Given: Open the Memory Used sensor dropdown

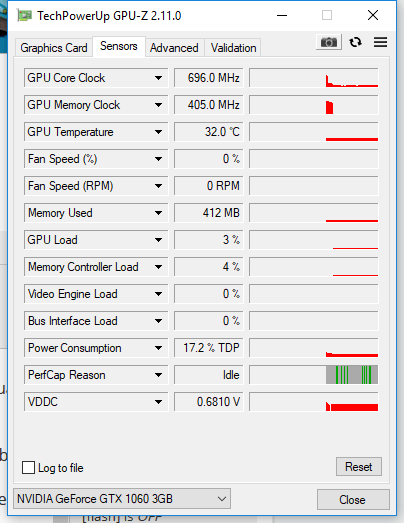Looking at the screenshot, I should click(x=96, y=213).
